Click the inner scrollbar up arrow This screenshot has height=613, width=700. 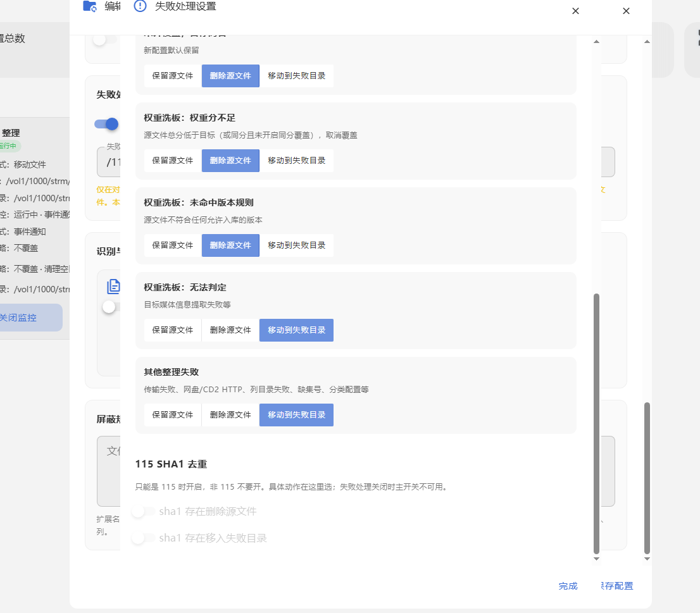click(x=596, y=42)
